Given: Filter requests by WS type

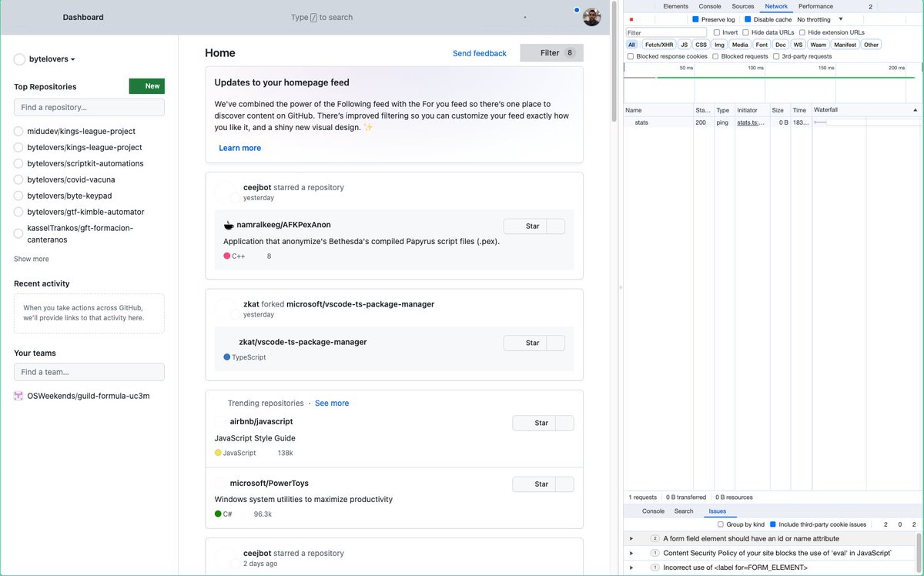Looking at the screenshot, I should click(x=798, y=45).
